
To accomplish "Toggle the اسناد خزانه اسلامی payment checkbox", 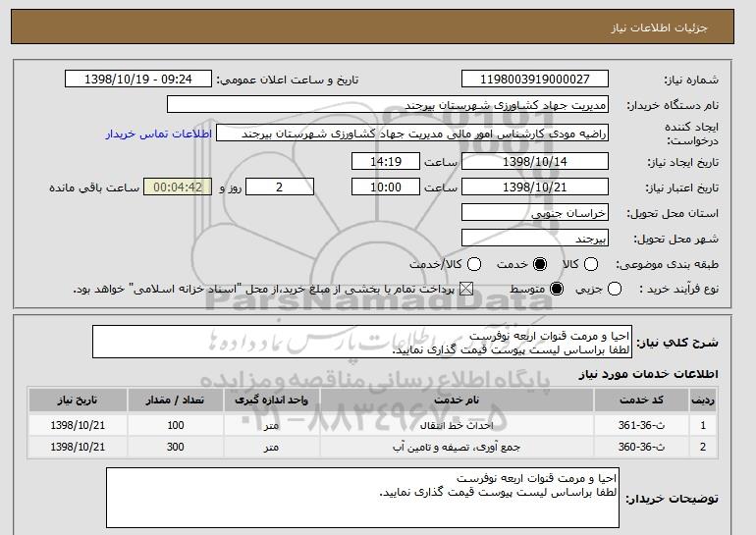I will coord(465,290).
